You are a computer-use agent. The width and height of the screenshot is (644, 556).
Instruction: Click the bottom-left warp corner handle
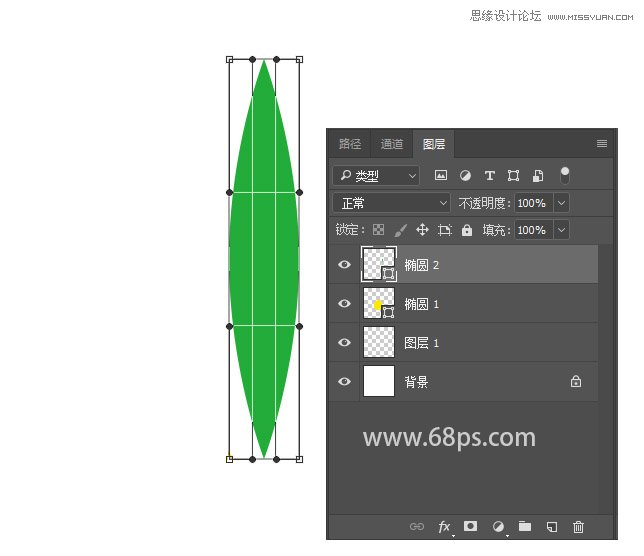[230, 459]
